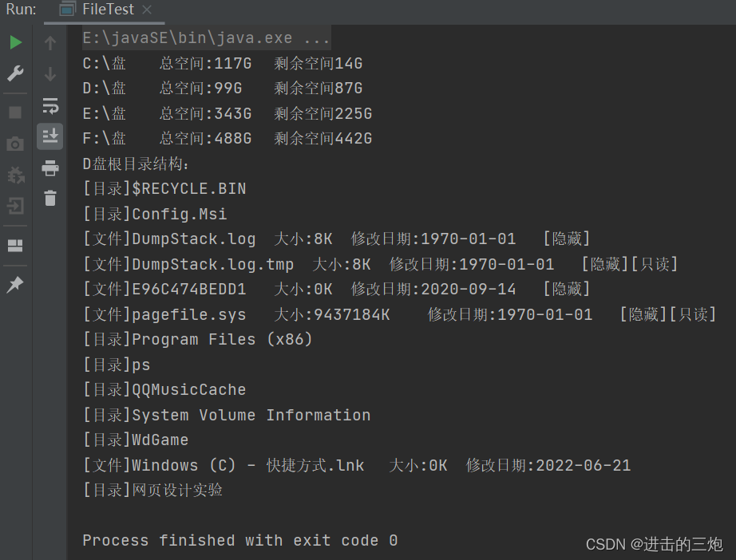The image size is (736, 560).
Task: Open the rerun failed tests icon
Action: click(x=16, y=175)
